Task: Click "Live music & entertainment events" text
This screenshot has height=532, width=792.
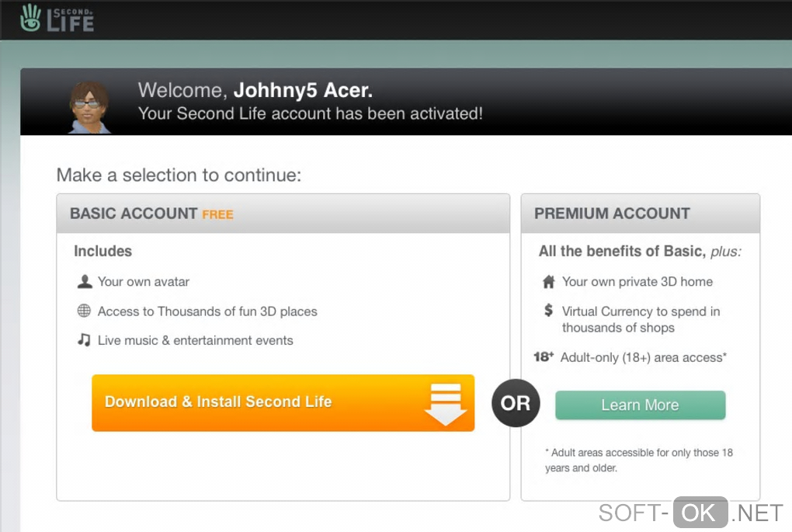Action: (195, 340)
